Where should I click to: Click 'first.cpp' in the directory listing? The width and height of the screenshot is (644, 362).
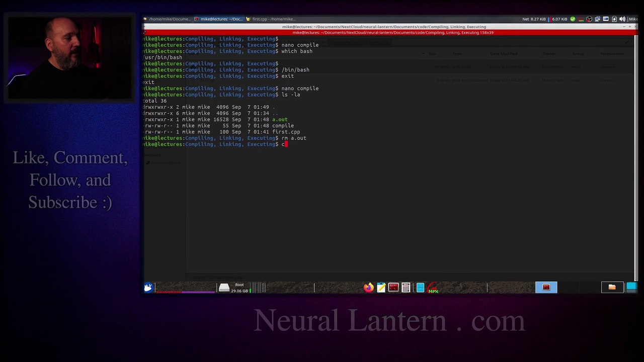coord(286,132)
